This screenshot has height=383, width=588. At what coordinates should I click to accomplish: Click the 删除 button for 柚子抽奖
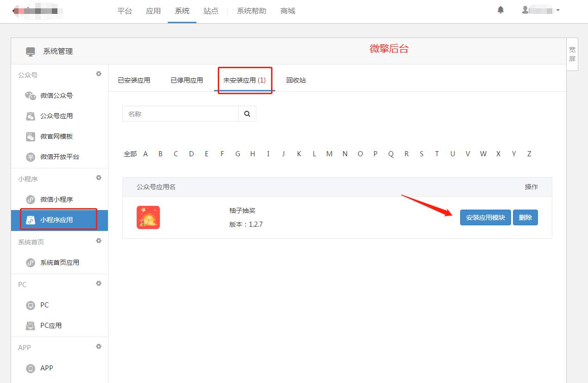click(525, 217)
